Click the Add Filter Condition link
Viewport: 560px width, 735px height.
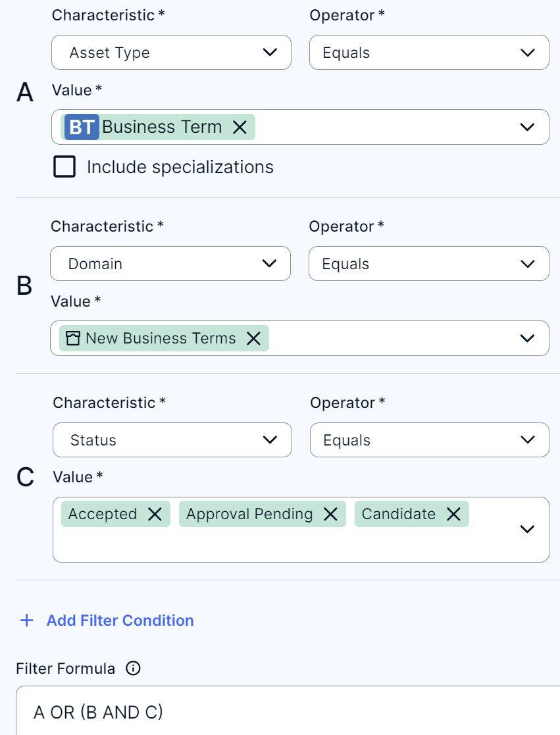(120, 621)
